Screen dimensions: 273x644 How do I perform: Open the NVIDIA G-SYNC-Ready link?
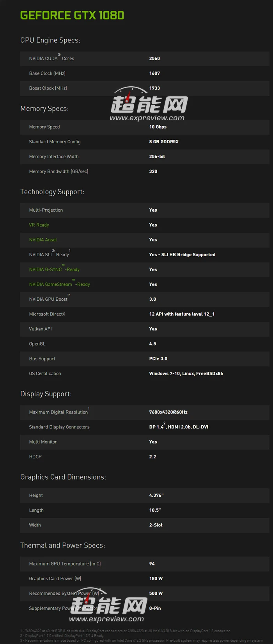click(x=54, y=269)
